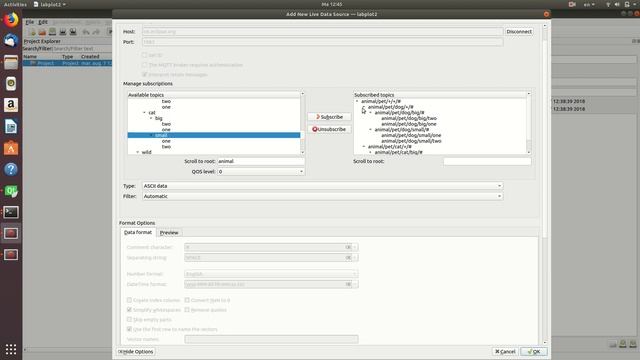The width and height of the screenshot is (640, 360).
Task: Open the Activities overview
Action: [x=15, y=4]
